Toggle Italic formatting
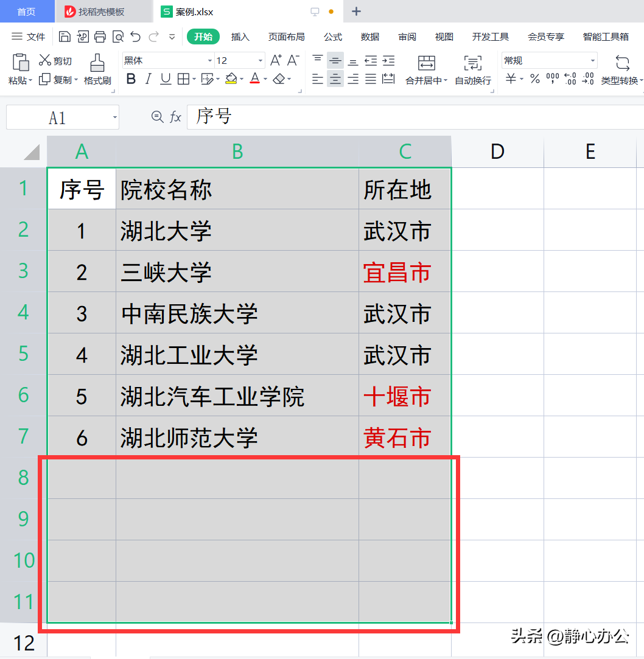644x659 pixels. coord(148,78)
